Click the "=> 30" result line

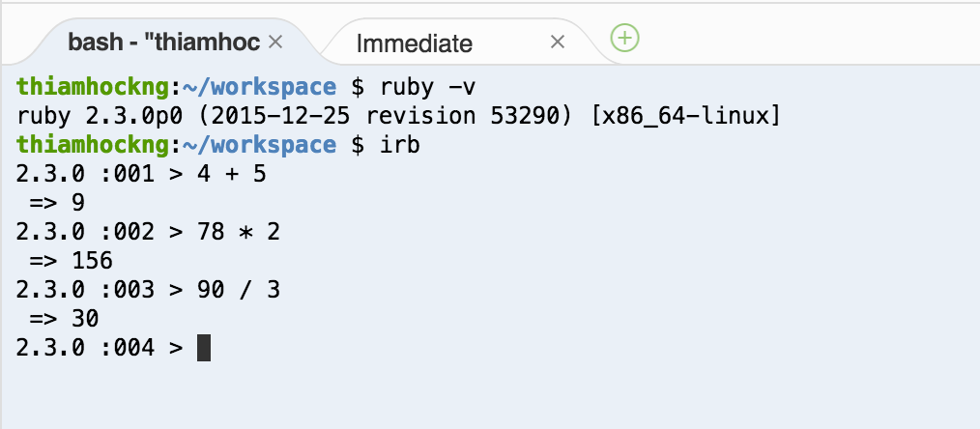click(x=65, y=318)
